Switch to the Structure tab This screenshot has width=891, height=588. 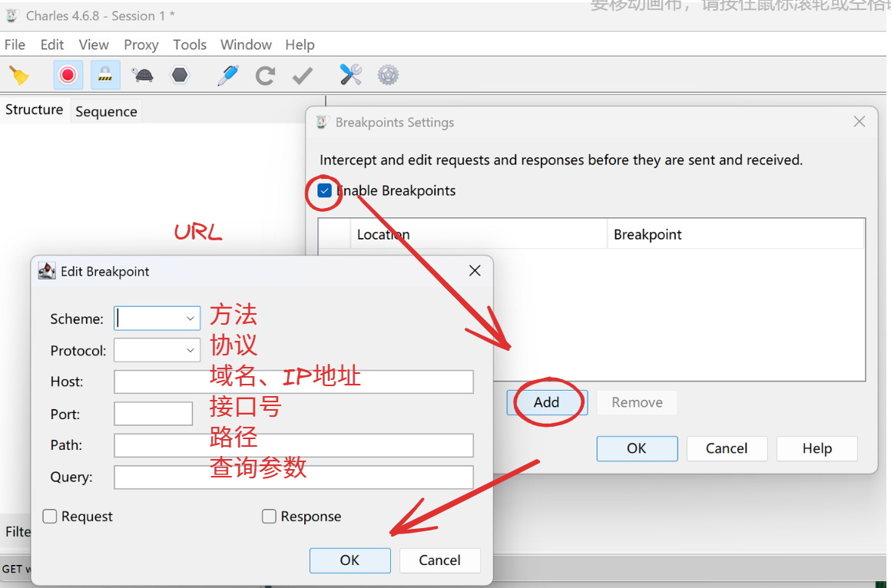tap(34, 110)
